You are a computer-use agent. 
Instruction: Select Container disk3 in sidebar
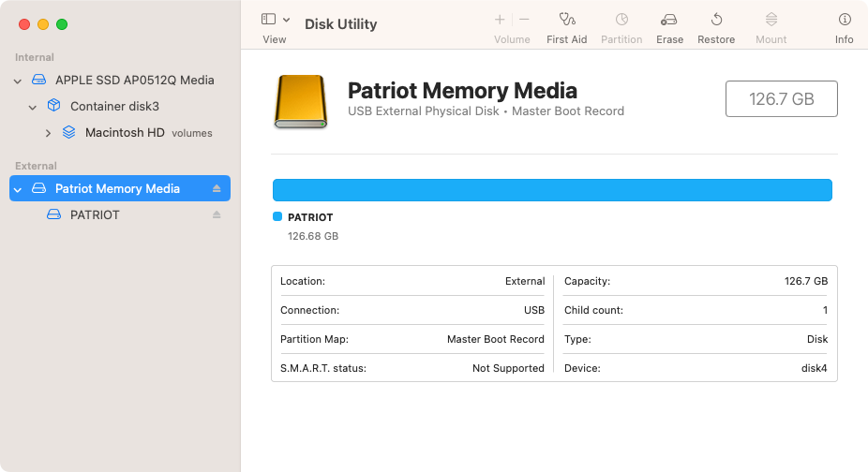(114, 106)
